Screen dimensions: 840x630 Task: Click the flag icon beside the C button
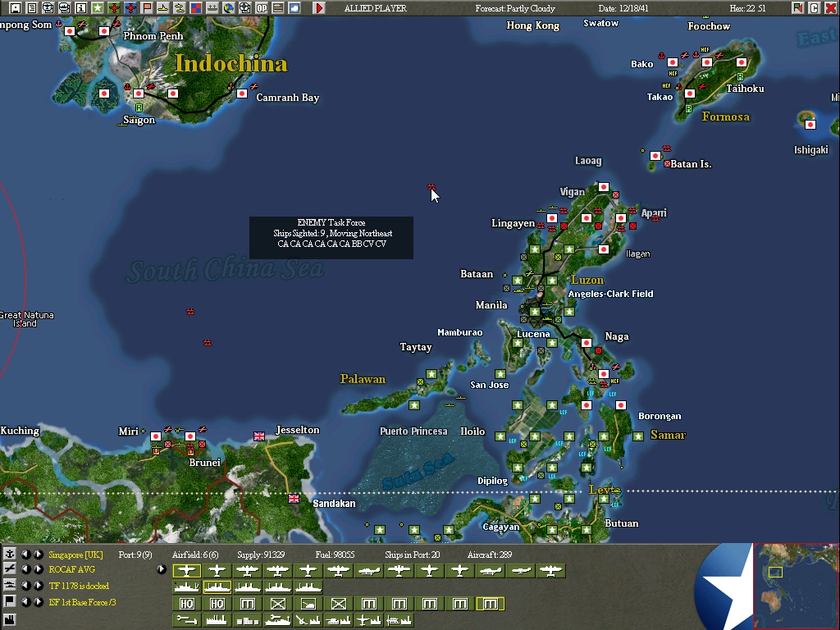[x=797, y=8]
